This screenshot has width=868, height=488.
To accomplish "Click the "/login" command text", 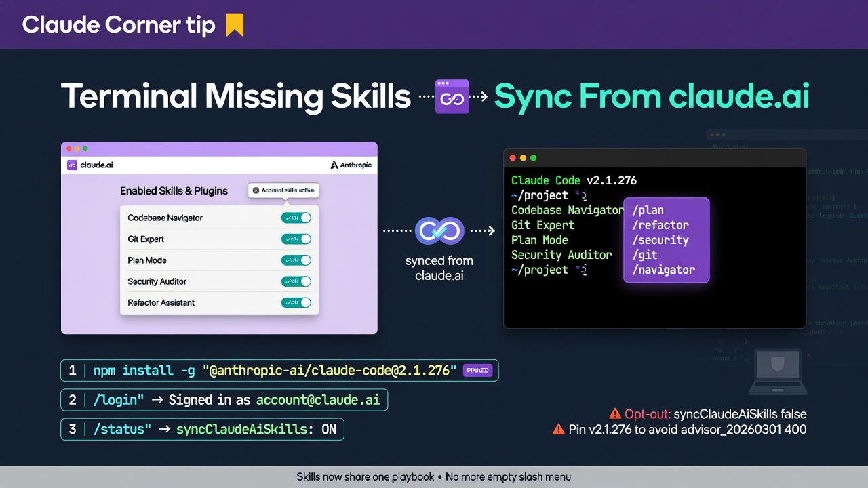I will click(118, 400).
